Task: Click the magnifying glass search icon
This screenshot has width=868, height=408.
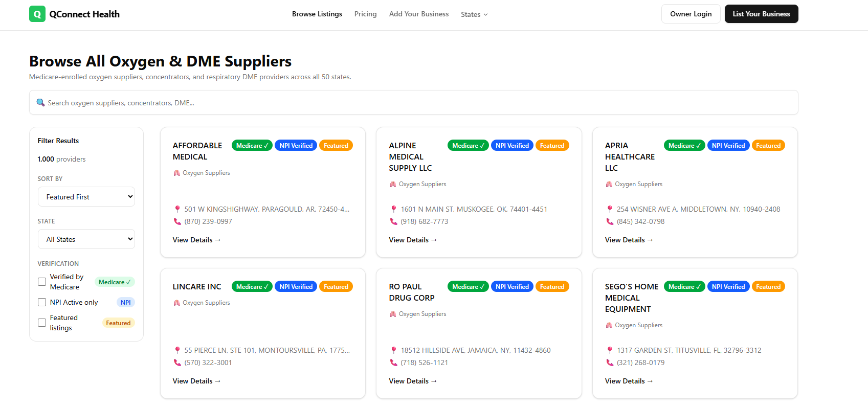Action: click(40, 103)
